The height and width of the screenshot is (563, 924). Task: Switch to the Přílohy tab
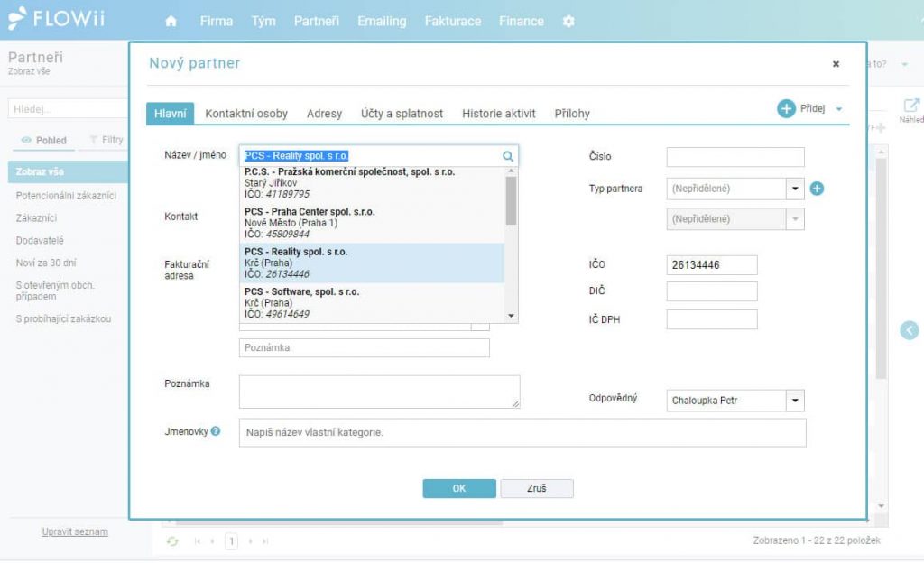(572, 114)
